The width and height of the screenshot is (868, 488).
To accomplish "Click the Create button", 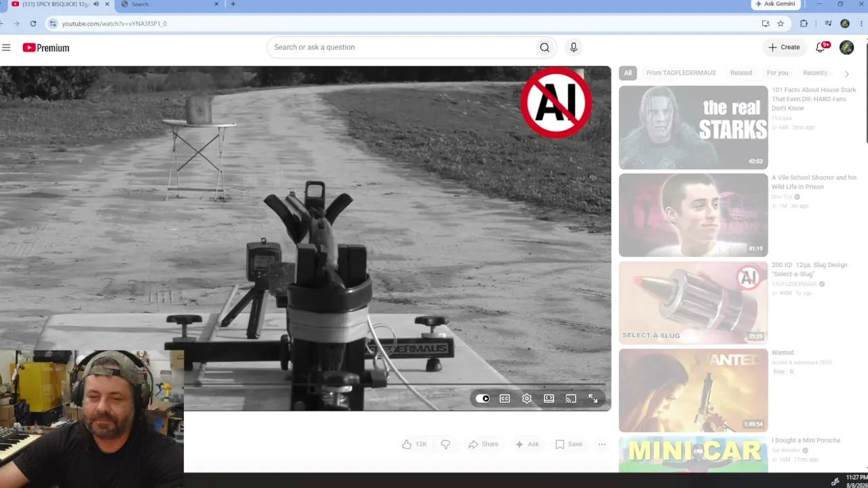I will click(784, 47).
